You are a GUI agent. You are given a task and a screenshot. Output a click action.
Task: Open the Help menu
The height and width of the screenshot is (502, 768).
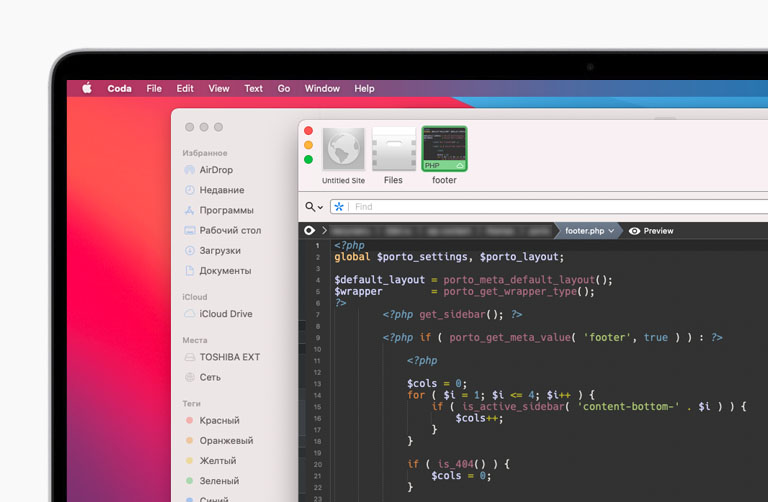[x=364, y=89]
